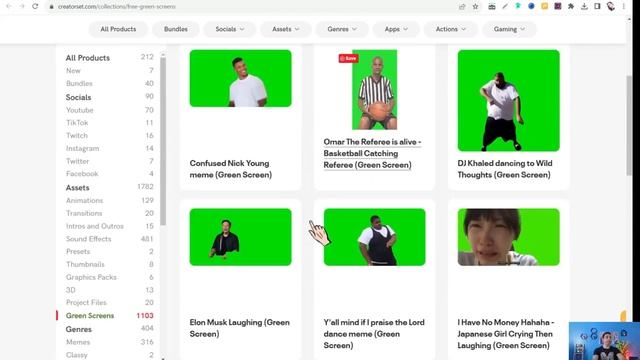Filter by Facebook in the sidebar

pos(82,173)
